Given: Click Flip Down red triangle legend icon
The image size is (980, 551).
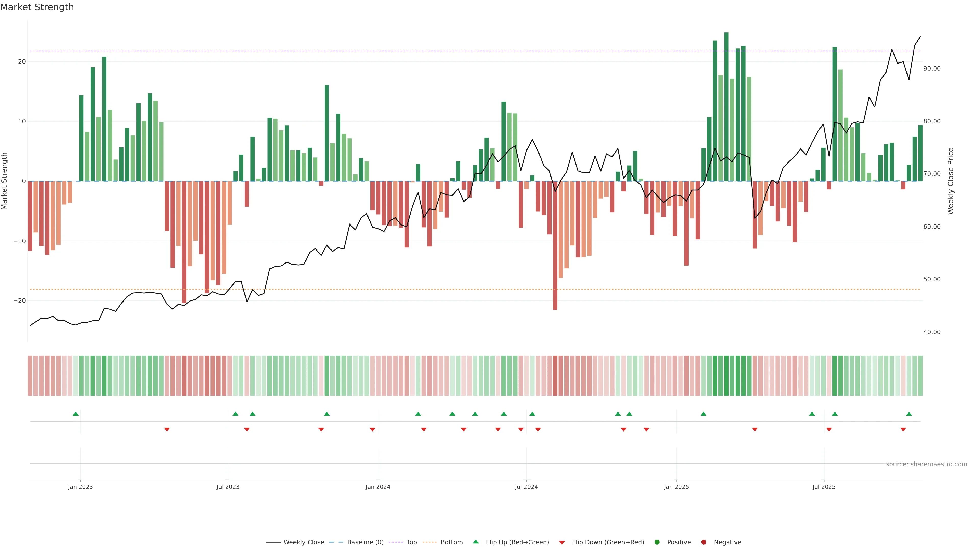Looking at the screenshot, I should 562,543.
